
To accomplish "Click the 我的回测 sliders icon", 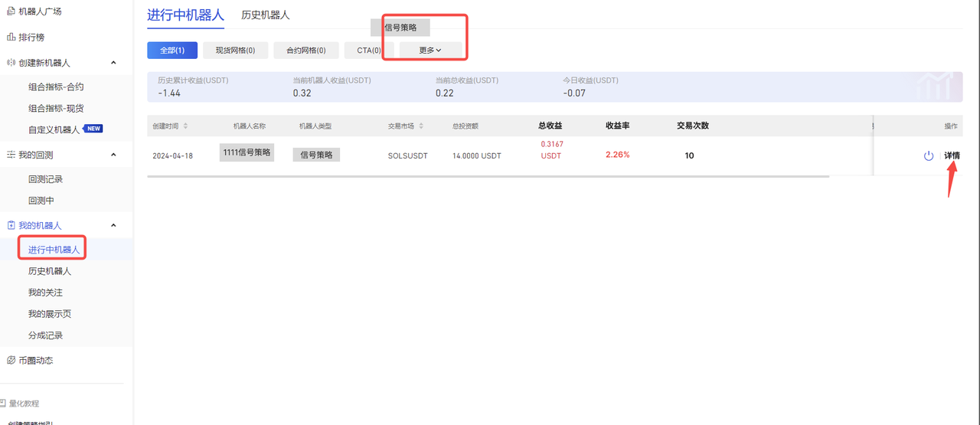I will pyautogui.click(x=11, y=155).
